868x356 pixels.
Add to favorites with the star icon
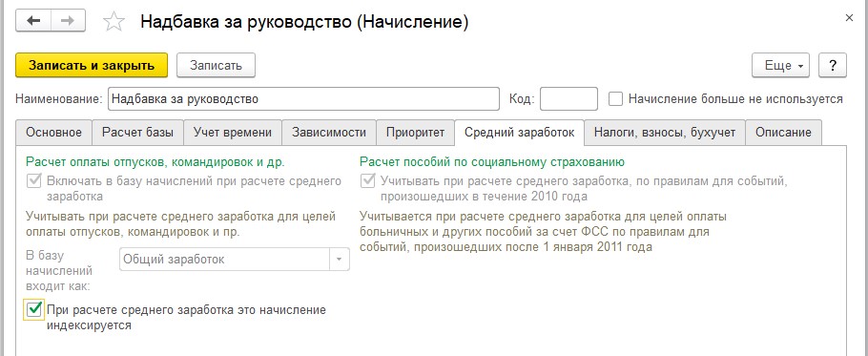pos(114,22)
